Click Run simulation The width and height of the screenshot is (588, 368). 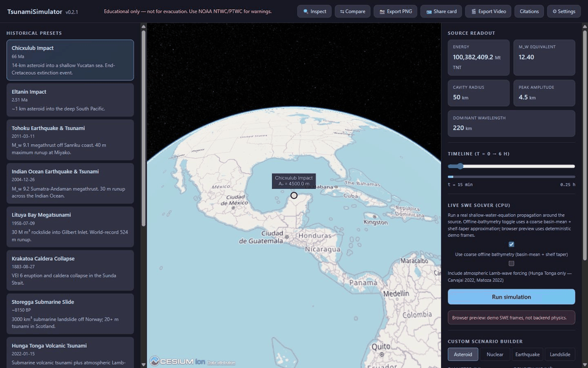pos(511,297)
